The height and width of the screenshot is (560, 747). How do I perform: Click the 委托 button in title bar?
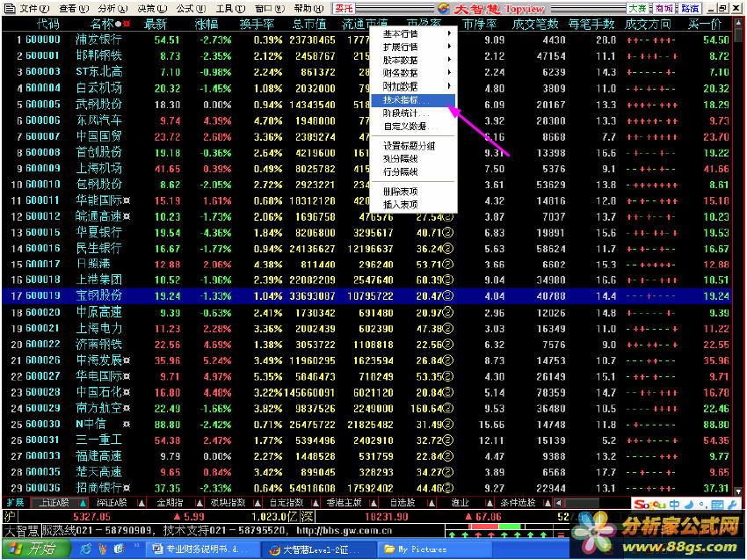[x=344, y=8]
